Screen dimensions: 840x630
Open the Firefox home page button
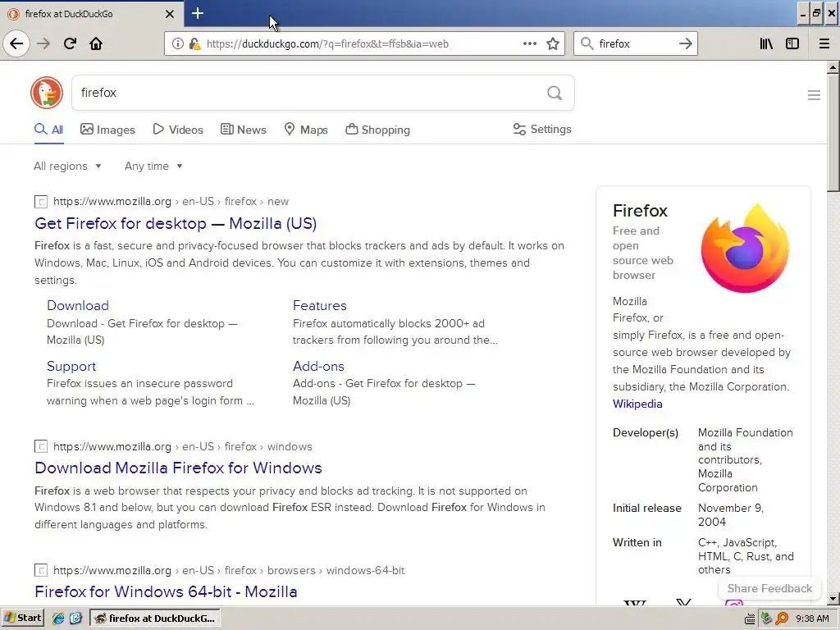[96, 43]
